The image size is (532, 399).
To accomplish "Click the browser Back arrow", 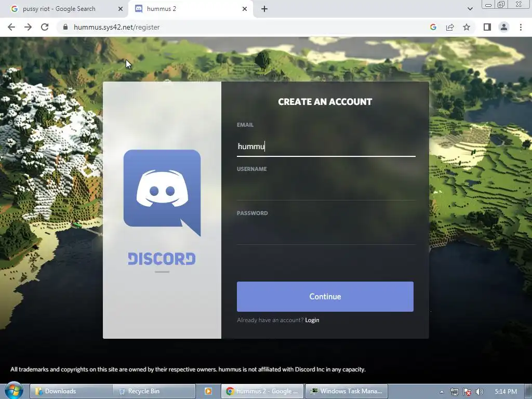I will click(x=11, y=27).
